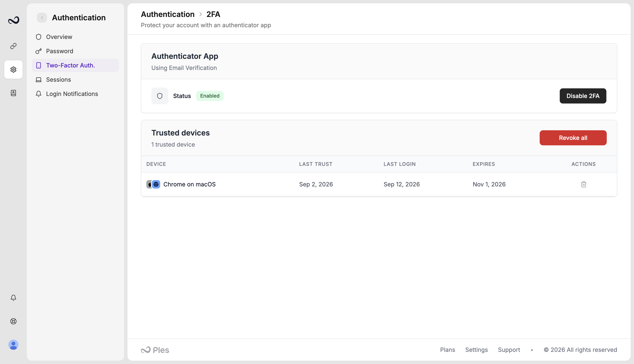Open the user avatar at the rail bottom
This screenshot has height=364, width=634.
click(13, 345)
